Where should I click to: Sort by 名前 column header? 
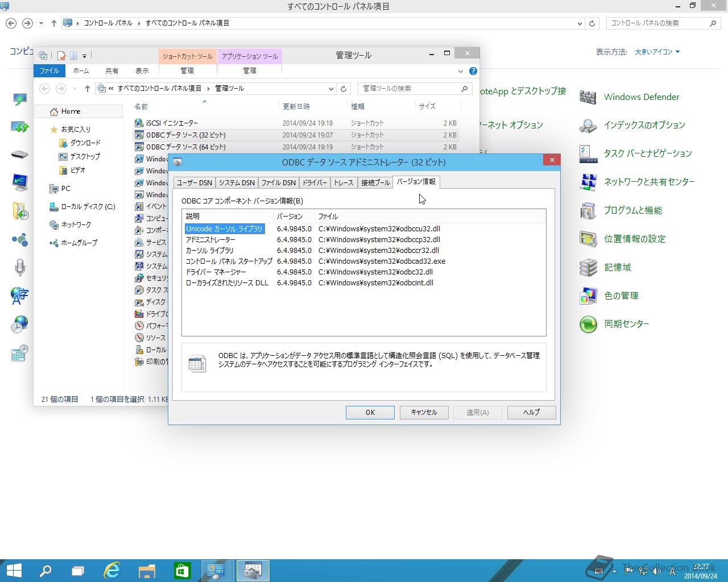(205, 106)
